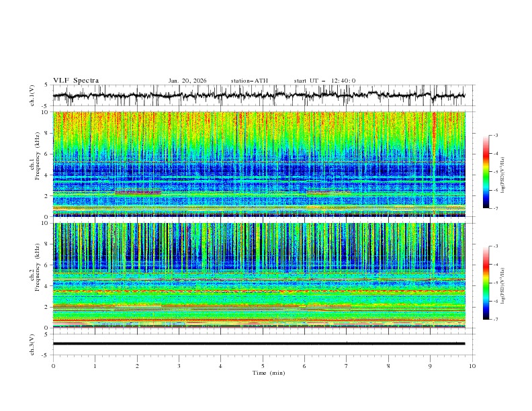Click the 1 minute tick label on time axis
532x411 pixels.
click(x=95, y=366)
